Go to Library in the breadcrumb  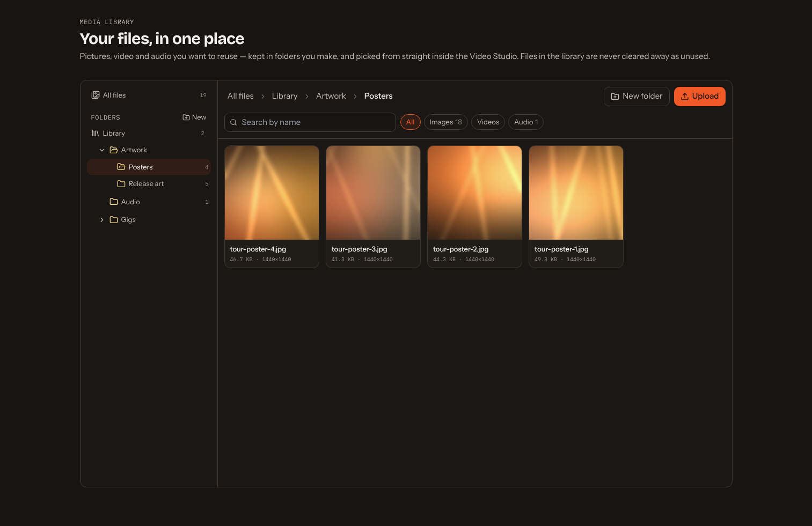click(284, 96)
